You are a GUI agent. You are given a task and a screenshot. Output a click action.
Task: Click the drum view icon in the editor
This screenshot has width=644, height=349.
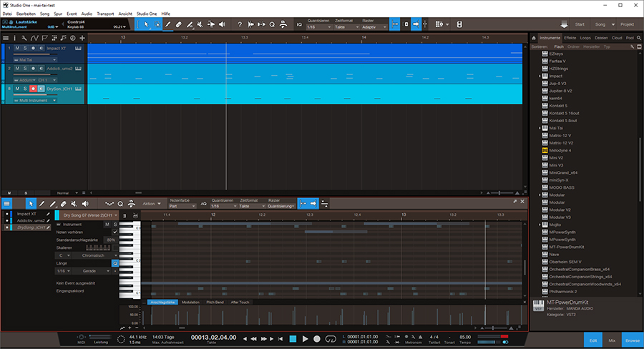tap(135, 215)
